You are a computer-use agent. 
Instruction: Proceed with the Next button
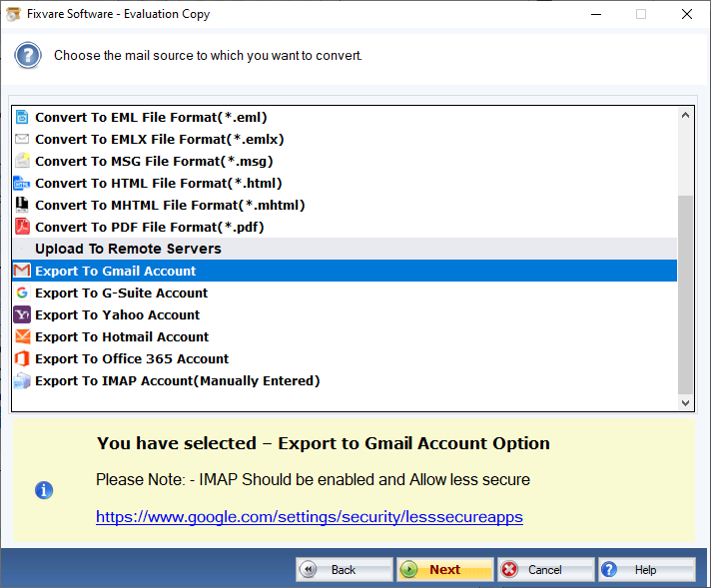click(444, 569)
